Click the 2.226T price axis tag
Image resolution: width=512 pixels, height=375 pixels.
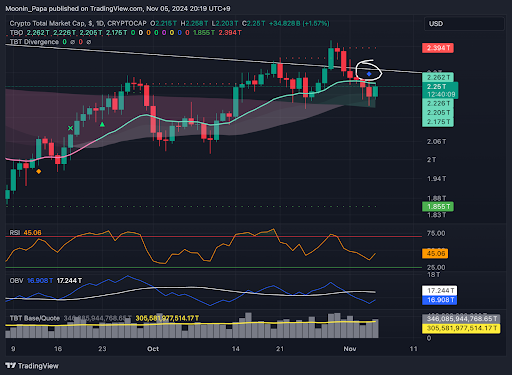tap(438, 104)
